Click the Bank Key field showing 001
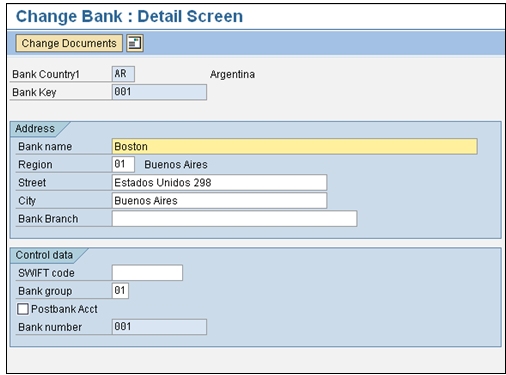 (159, 92)
